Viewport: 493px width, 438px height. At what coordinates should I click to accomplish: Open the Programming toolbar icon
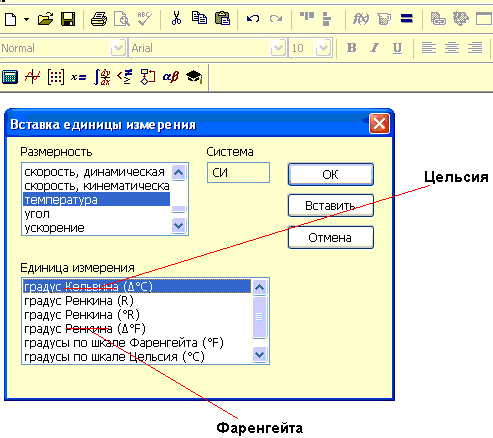[148, 77]
